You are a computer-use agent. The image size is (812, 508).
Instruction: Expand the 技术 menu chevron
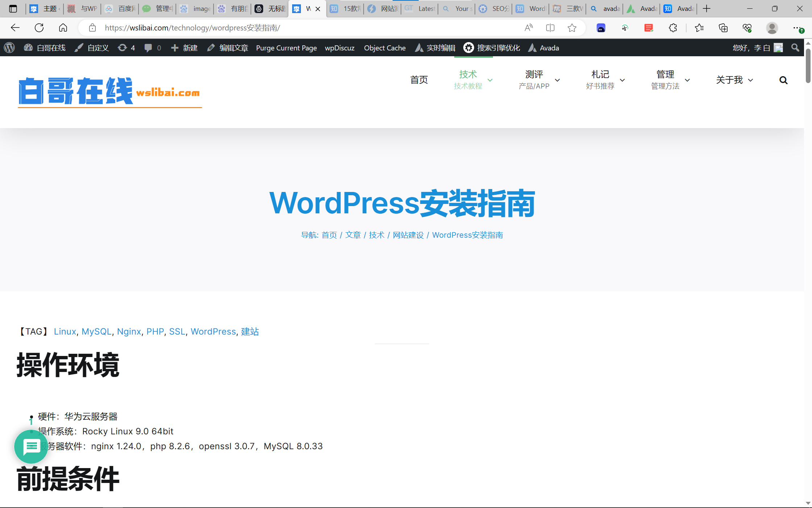490,80
